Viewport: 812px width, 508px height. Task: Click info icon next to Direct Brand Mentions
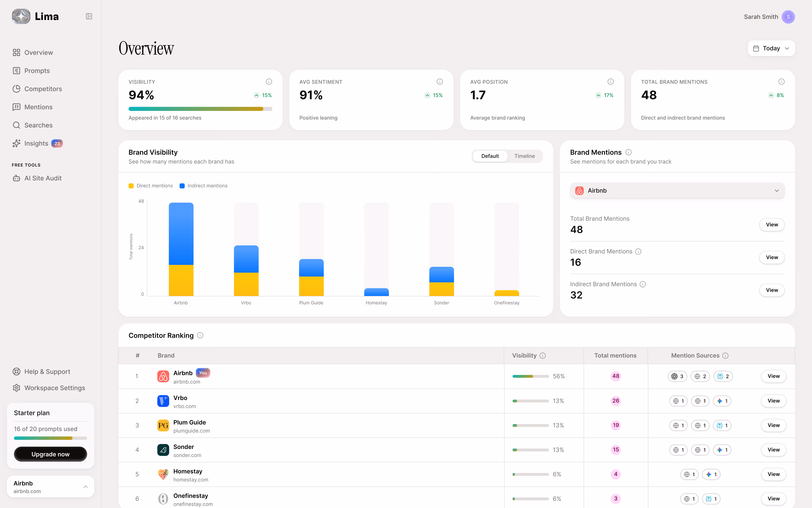(638, 251)
